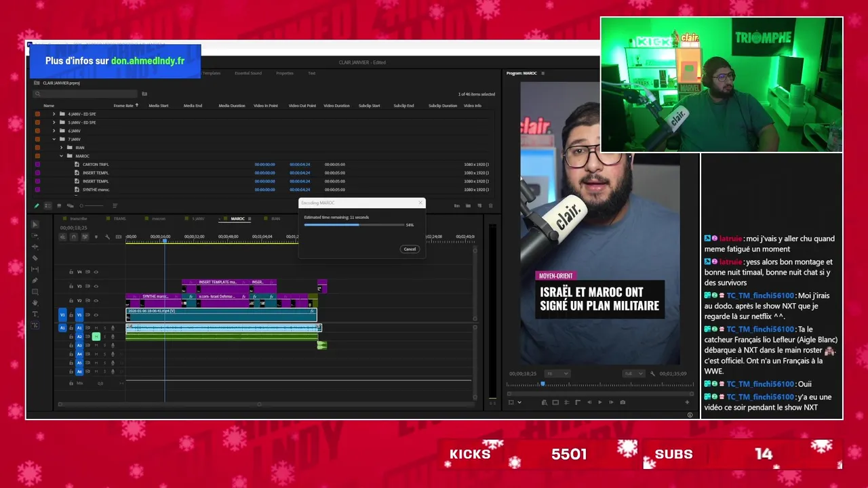This screenshot has width=868, height=488.
Task: Select the Rectangle tool
Action: coord(35,291)
